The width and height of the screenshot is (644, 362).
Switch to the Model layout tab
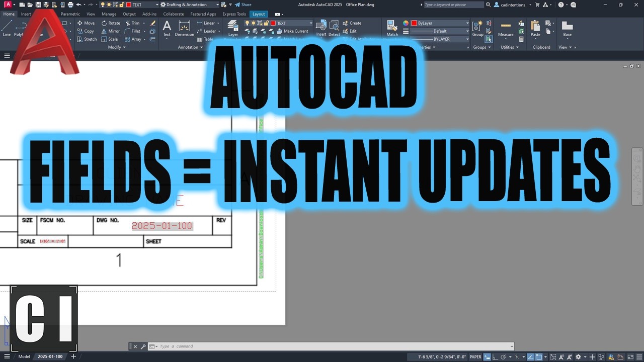(24, 356)
